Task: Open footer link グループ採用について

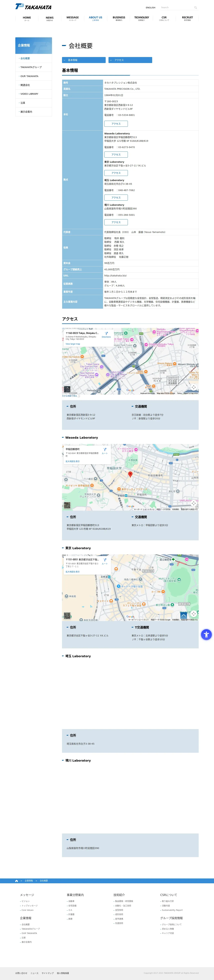Action: pos(172,924)
